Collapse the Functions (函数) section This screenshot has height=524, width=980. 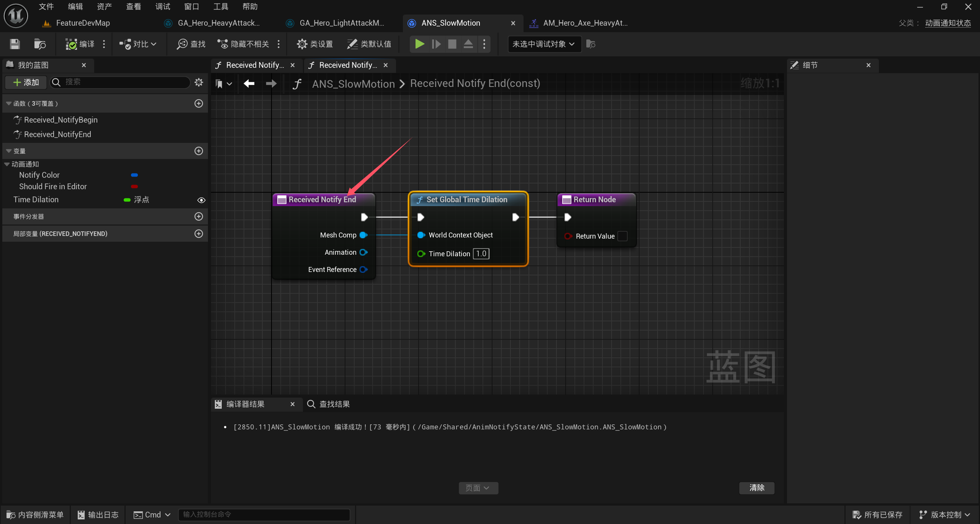(x=8, y=103)
